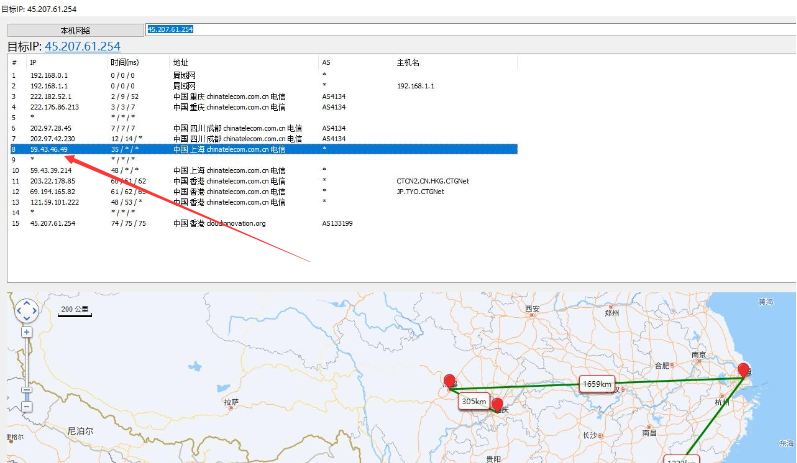Image resolution: width=797 pixels, height=463 pixels.
Task: Click the 305km distance label
Action: click(x=474, y=401)
